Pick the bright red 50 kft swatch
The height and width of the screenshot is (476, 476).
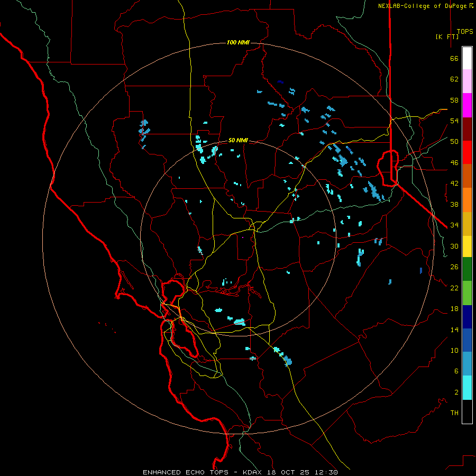click(467, 152)
